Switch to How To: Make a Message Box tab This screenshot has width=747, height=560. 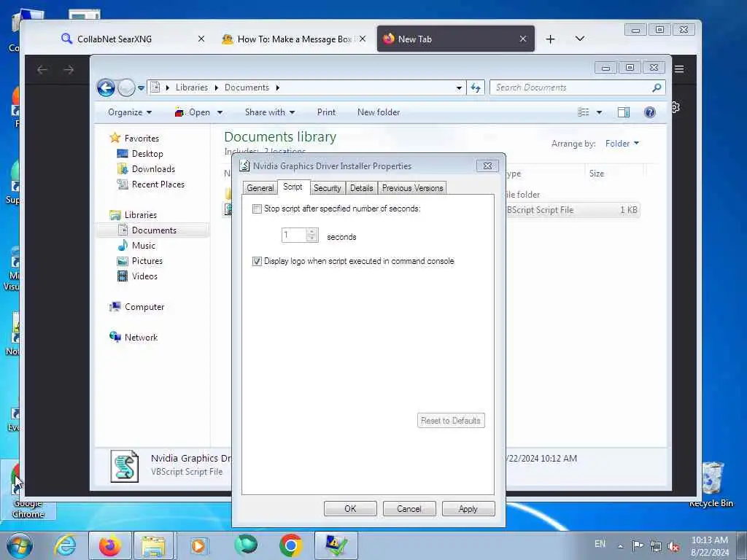coord(295,39)
